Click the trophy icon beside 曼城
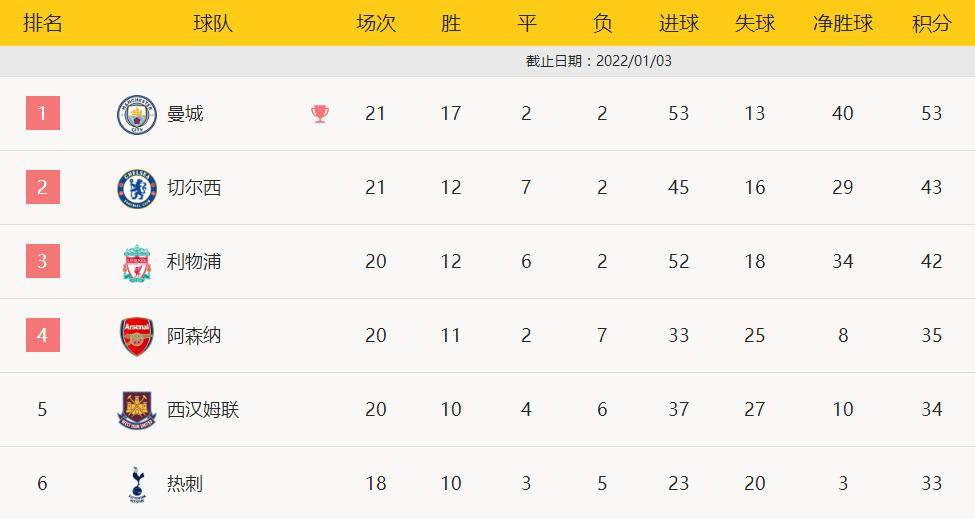The height and width of the screenshot is (519, 975). click(320, 114)
